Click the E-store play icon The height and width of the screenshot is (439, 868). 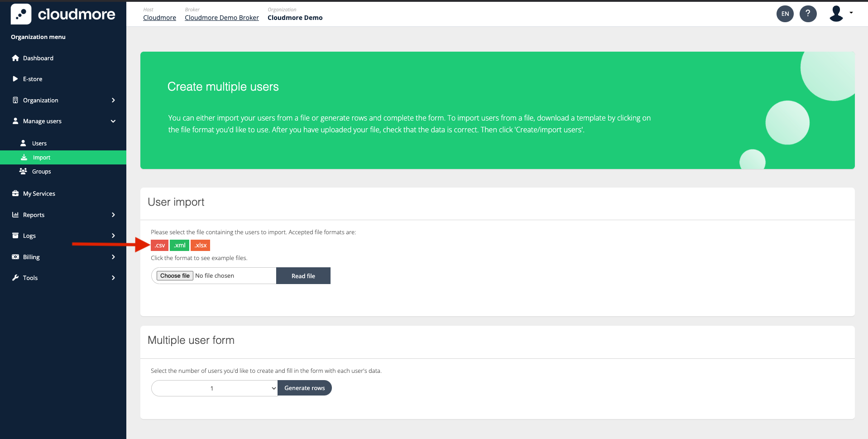[15, 79]
